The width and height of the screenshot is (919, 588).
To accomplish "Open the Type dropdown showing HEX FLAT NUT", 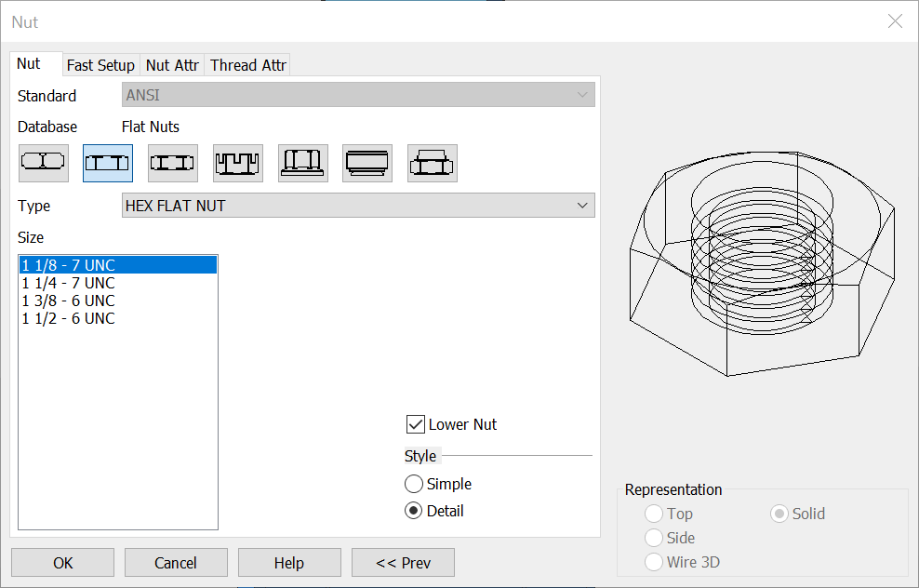I will pos(358,205).
